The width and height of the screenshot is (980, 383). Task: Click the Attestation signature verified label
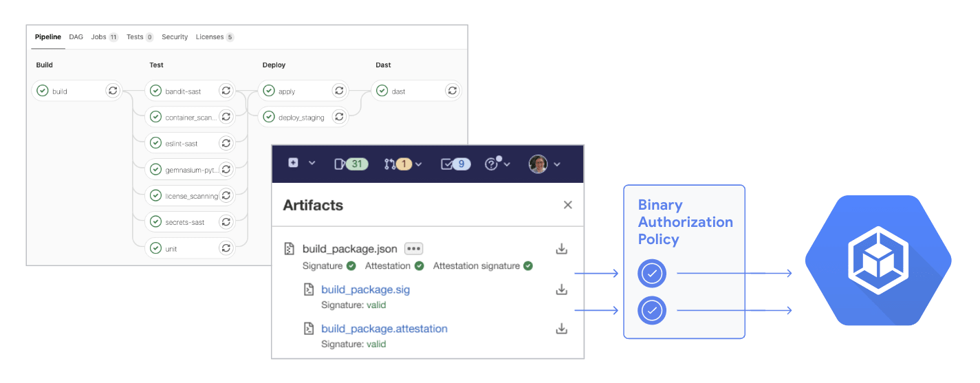pos(483,265)
